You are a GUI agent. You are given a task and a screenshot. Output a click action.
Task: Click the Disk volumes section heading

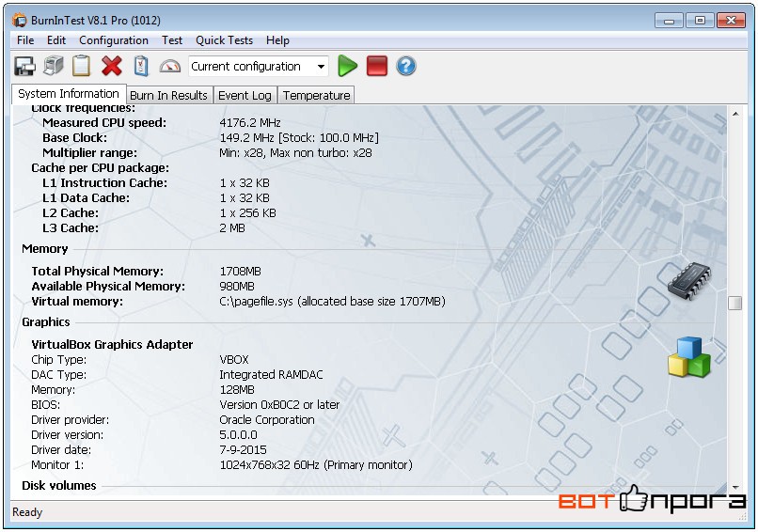59,485
